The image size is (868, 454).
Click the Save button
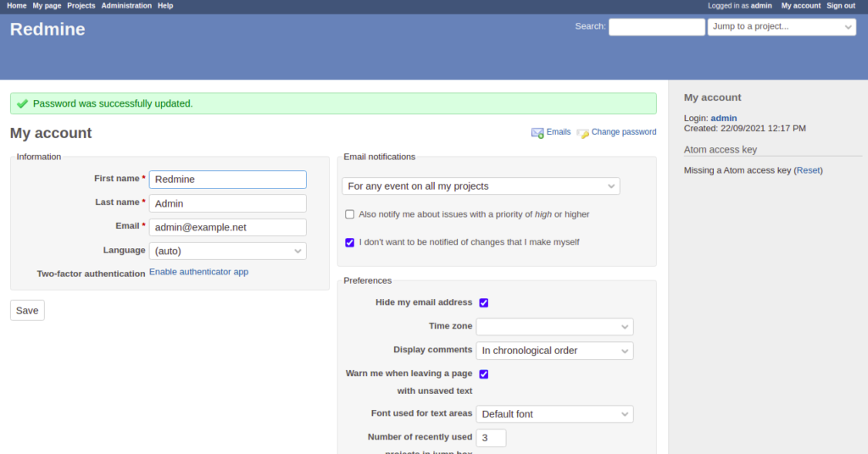[27, 310]
